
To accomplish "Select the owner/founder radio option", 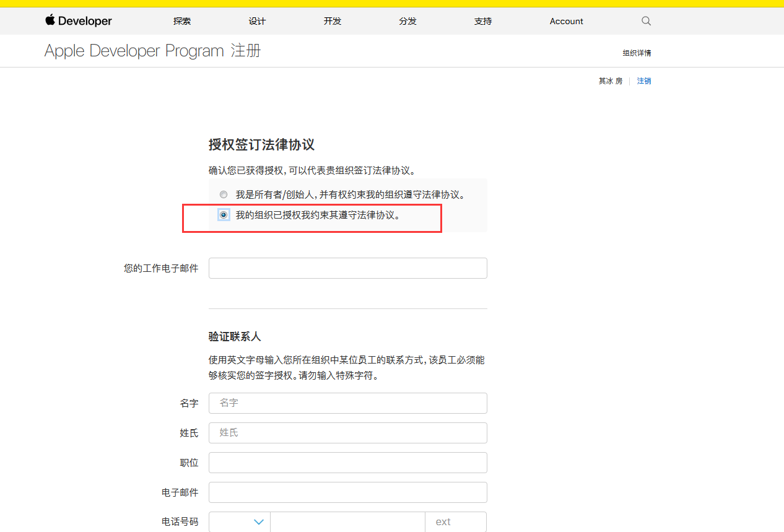I will click(x=224, y=194).
